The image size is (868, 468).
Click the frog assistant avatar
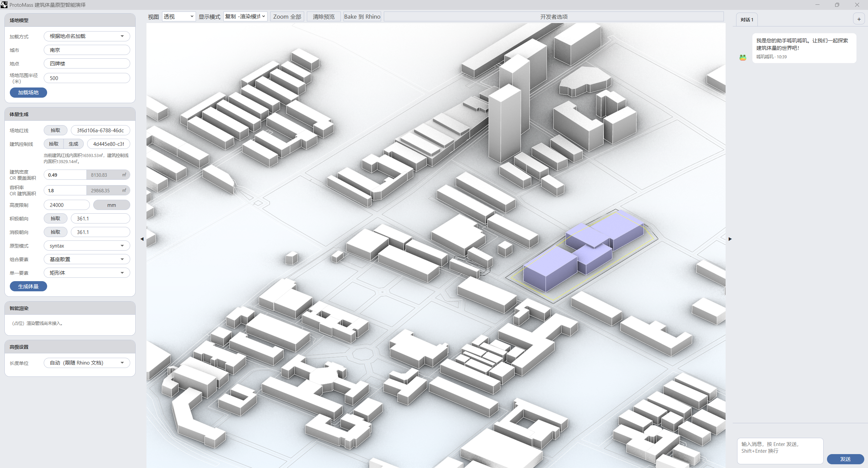point(743,57)
